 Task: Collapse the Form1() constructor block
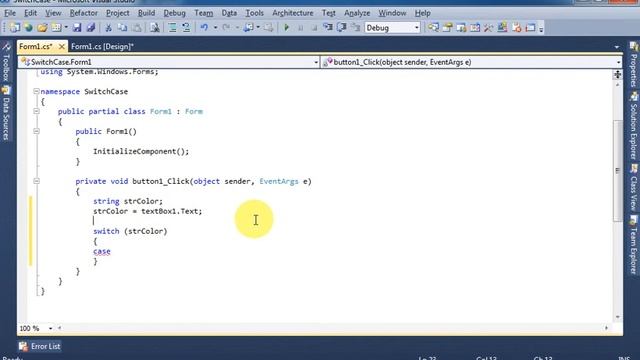36,131
